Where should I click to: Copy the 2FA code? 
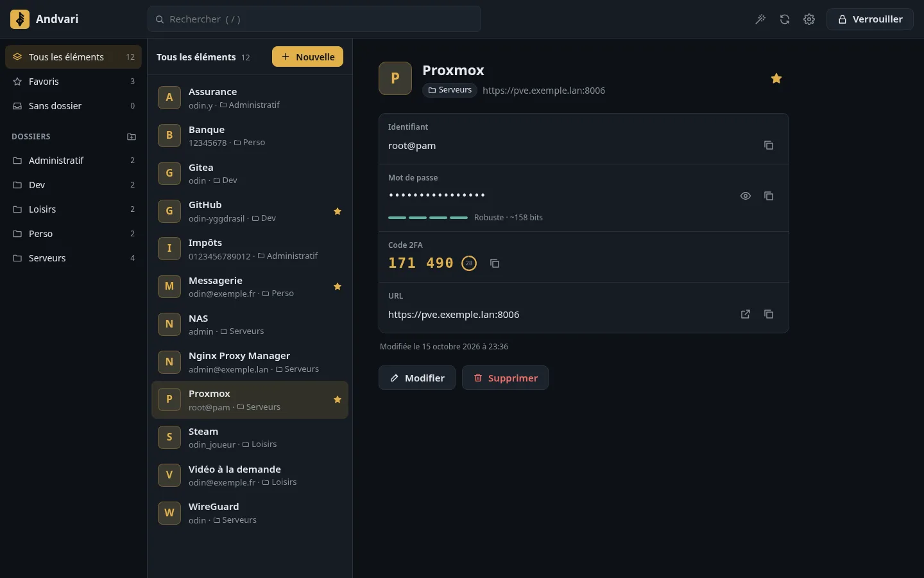495,263
